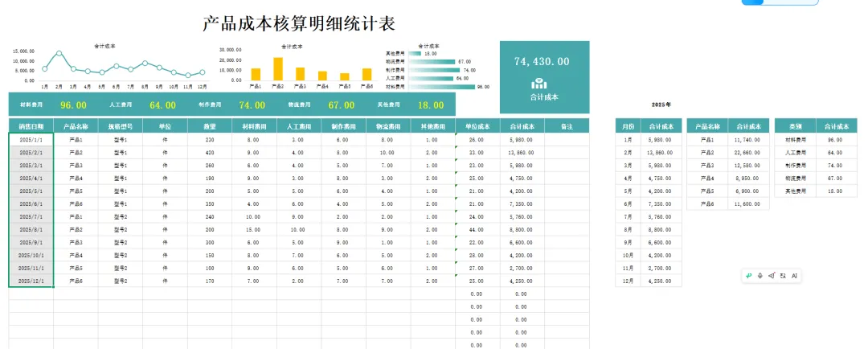Select the date cell 2025/6/1
Viewport: 868px width, 349px height.
[x=31, y=204]
